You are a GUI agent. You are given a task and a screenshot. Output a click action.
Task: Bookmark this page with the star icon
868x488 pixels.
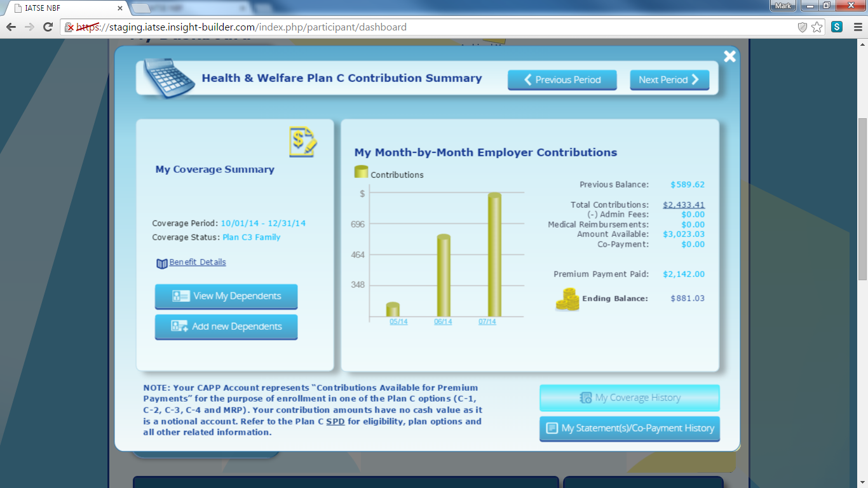[x=817, y=27]
